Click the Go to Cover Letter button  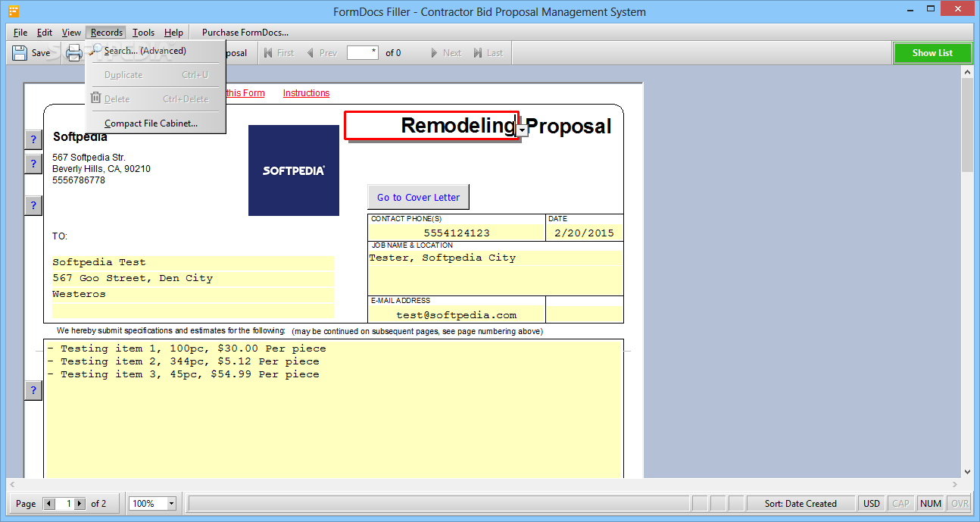419,197
